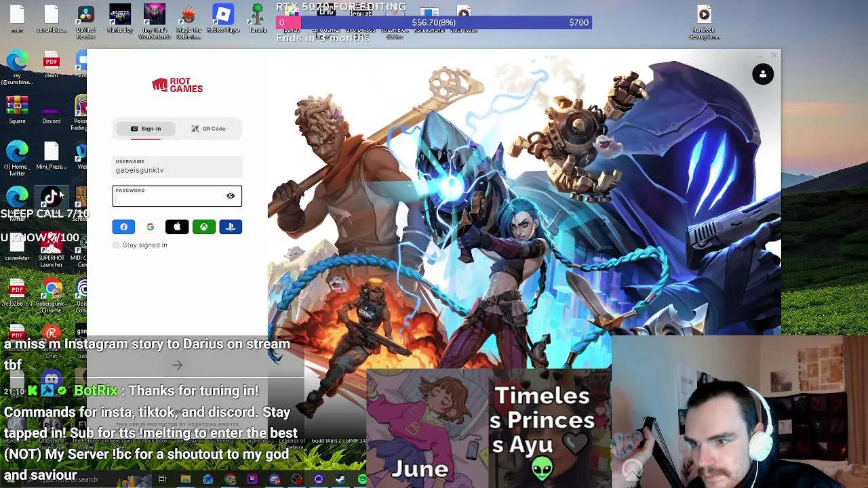Click the profile avatar icon in Riot client

click(763, 75)
